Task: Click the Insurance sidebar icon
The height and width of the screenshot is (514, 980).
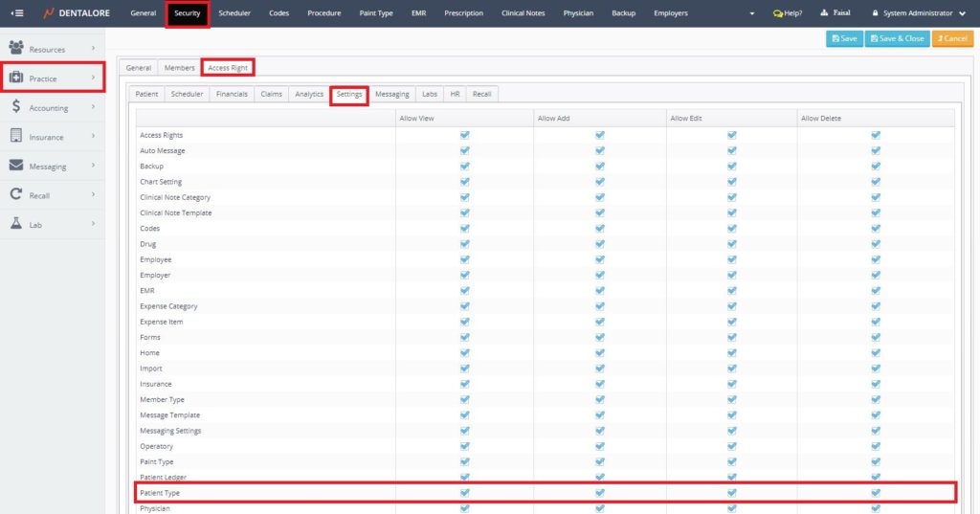Action: tap(16, 137)
